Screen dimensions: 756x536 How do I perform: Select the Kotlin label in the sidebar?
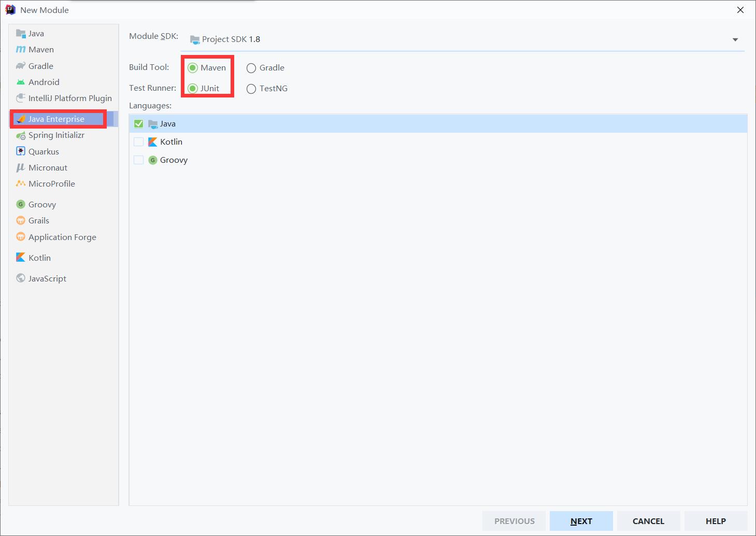coord(39,258)
